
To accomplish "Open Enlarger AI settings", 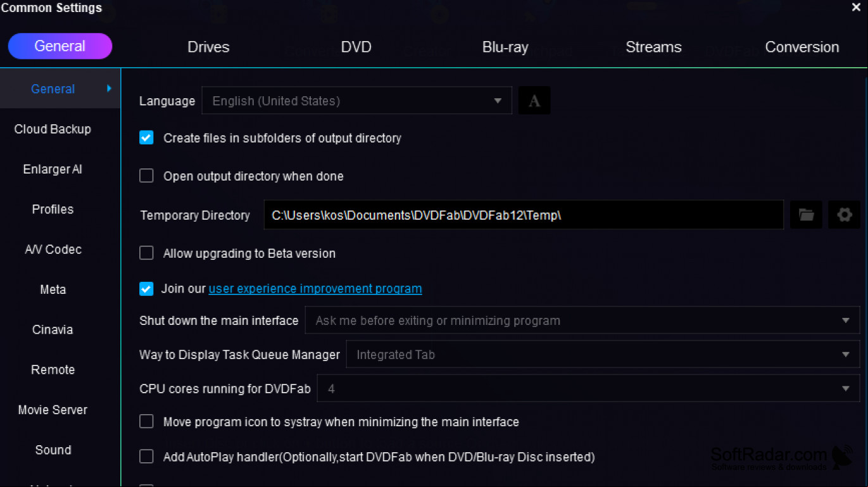I will click(x=53, y=169).
